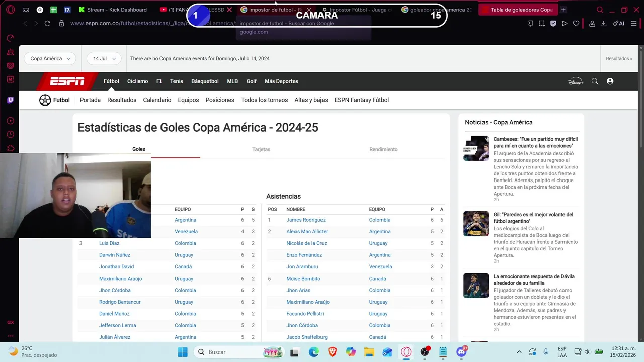Open F1 in ESPN top menu
Screen dimensions: 644x362
159,81
